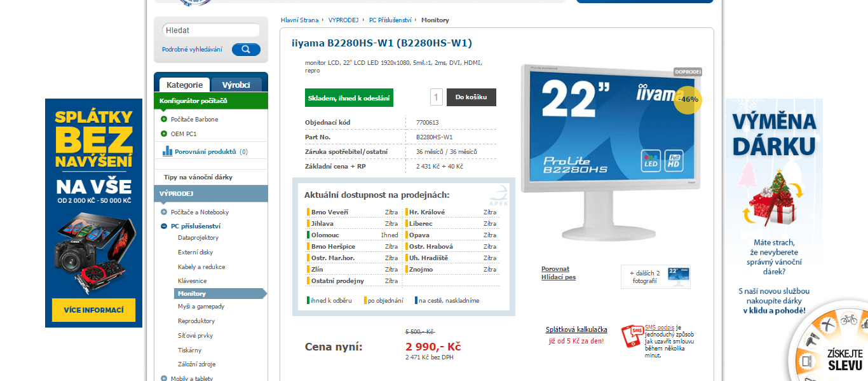Switch to the Kategorie tab
The height and width of the screenshot is (381, 868).
tap(184, 85)
